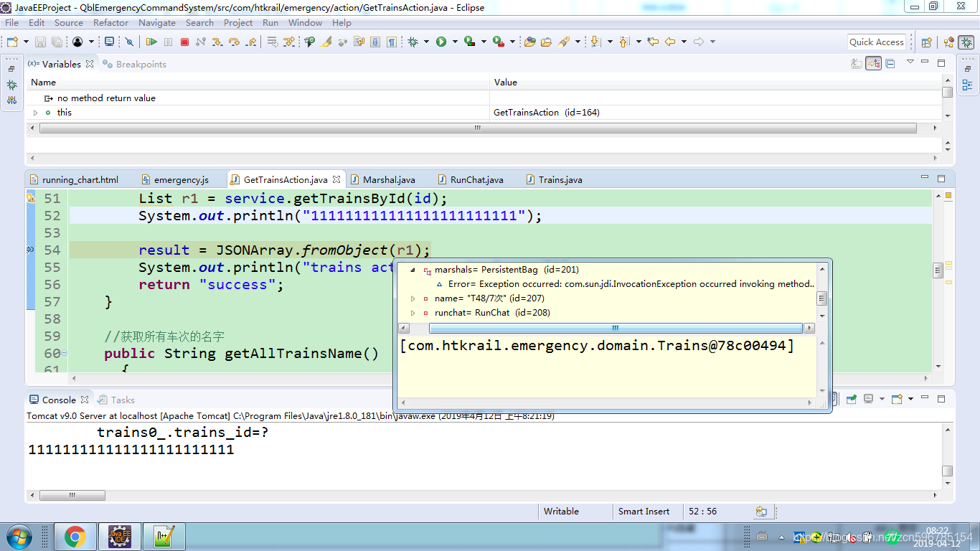Screen dimensions: 980x551
Task: Switch to the Java EE perspective icon
Action: [948, 42]
